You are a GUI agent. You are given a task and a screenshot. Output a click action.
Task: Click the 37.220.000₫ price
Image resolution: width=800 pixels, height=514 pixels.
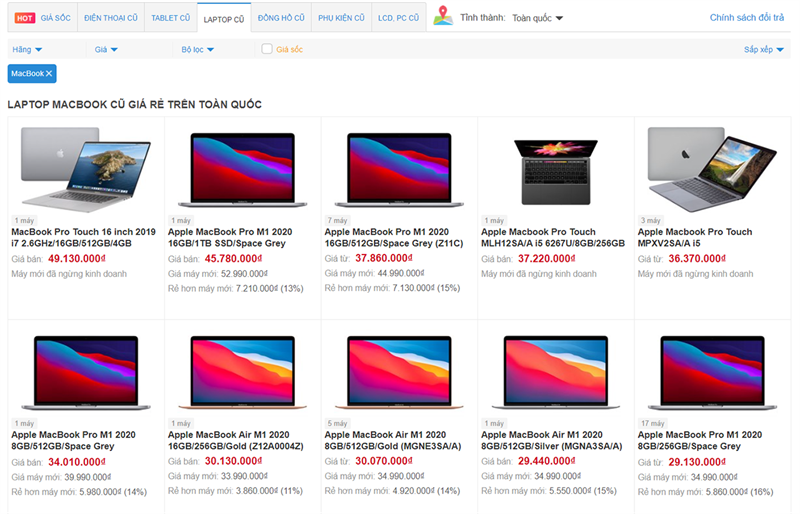point(547,259)
